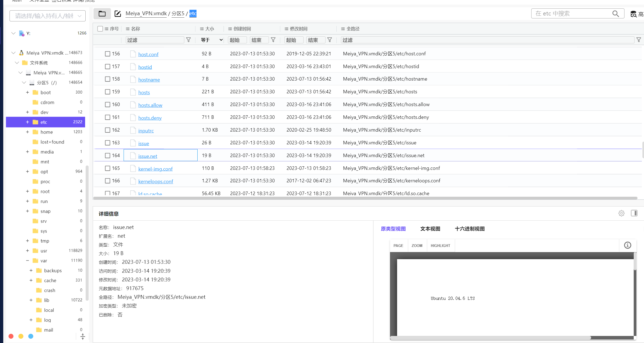
Task: Click the file list horizontal scrollbar
Action: (365, 198)
